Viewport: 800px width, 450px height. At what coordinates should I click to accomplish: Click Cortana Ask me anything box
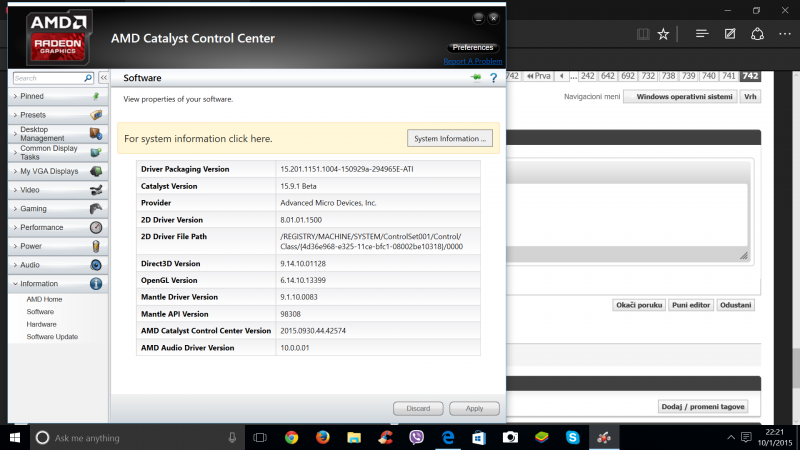tap(138, 438)
